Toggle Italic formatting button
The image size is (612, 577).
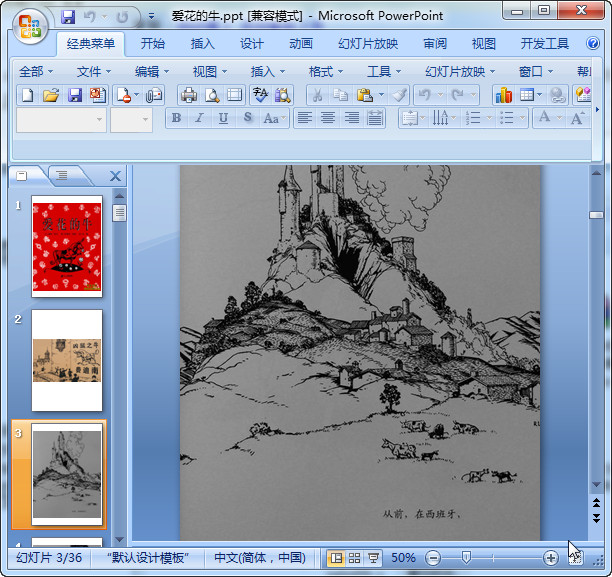coord(200,118)
